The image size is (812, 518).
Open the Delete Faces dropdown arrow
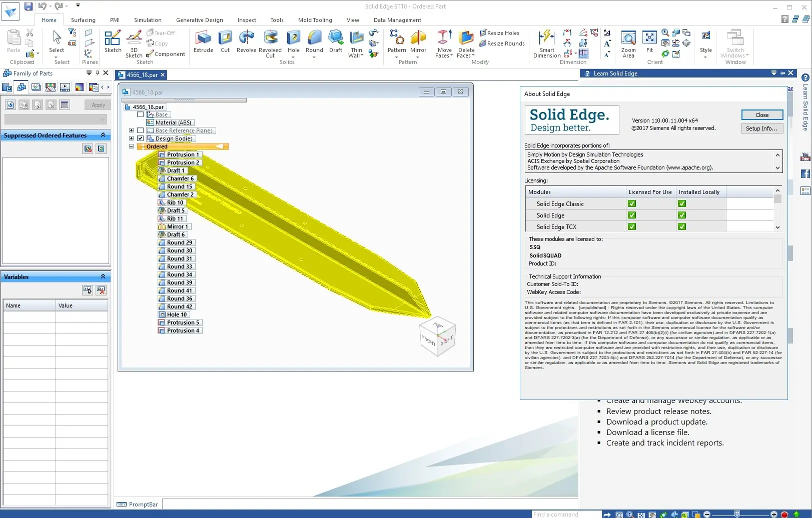[473, 55]
